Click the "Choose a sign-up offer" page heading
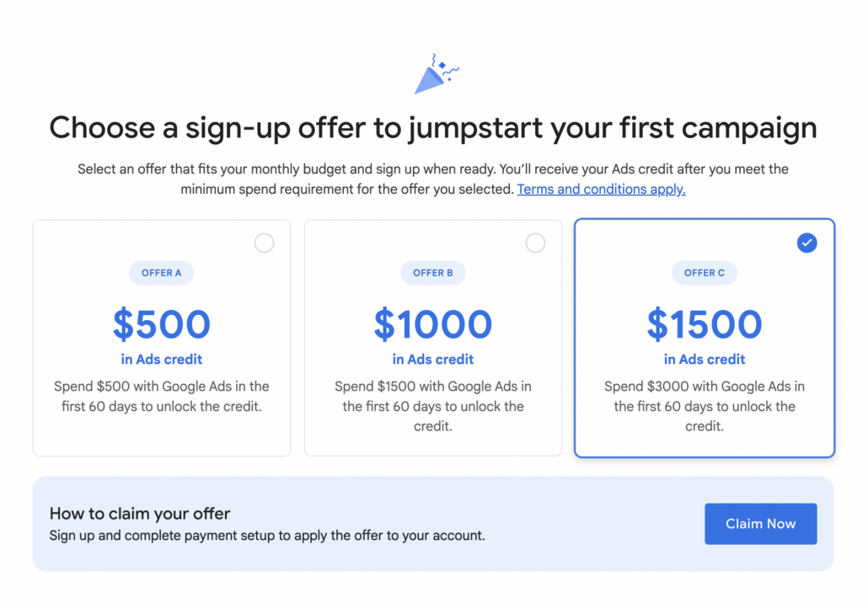Image resolution: width=868 pixels, height=603 pixels. point(433,128)
